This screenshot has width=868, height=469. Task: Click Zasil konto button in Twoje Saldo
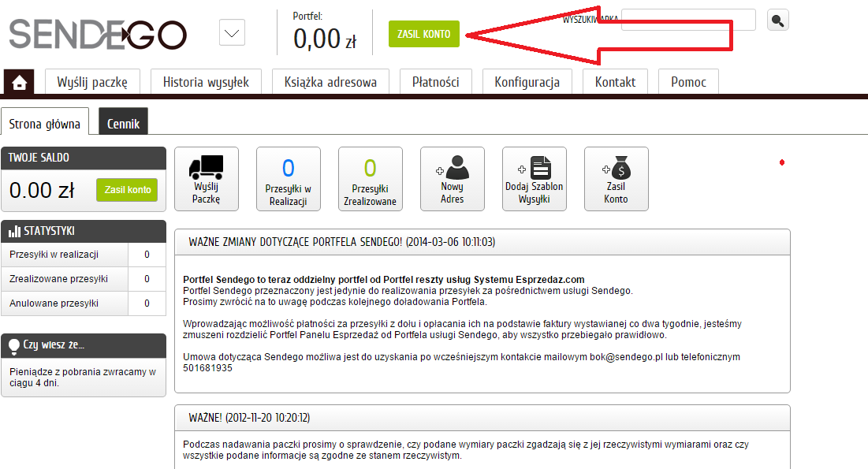[x=127, y=189]
